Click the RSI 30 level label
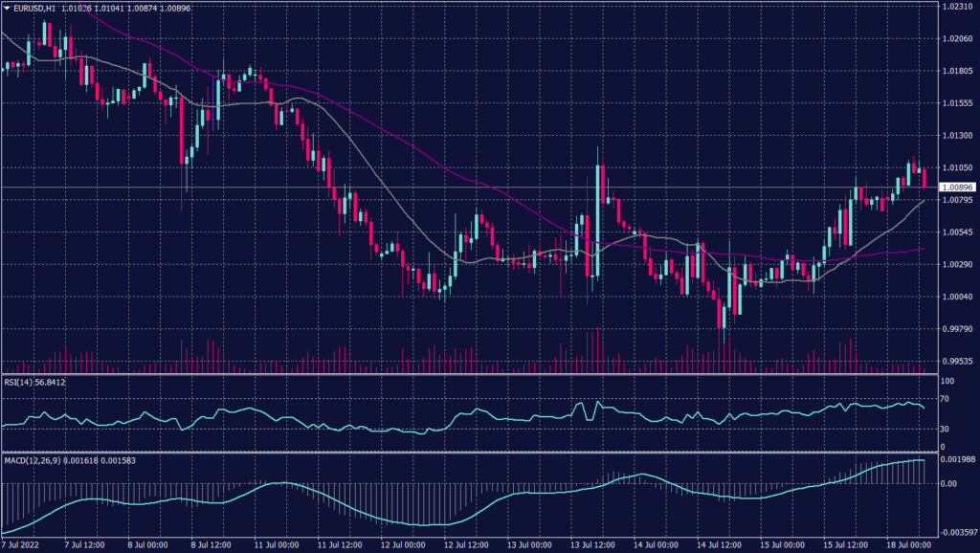The height and width of the screenshot is (553, 980). 943,430
